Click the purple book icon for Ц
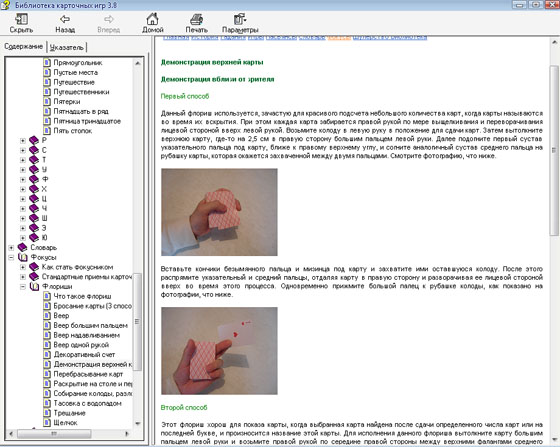Image resolution: width=560 pixels, height=447 pixels. point(34,199)
